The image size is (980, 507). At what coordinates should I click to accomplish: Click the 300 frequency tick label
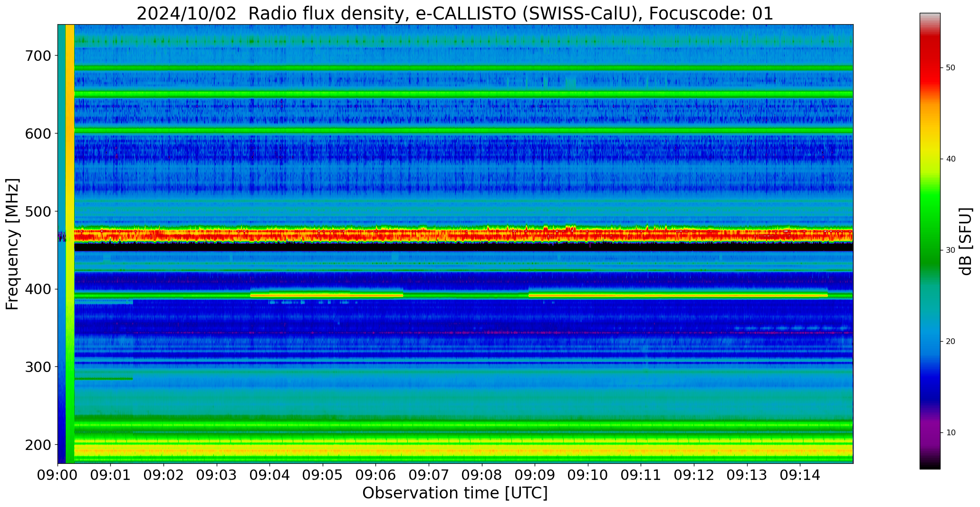(38, 367)
